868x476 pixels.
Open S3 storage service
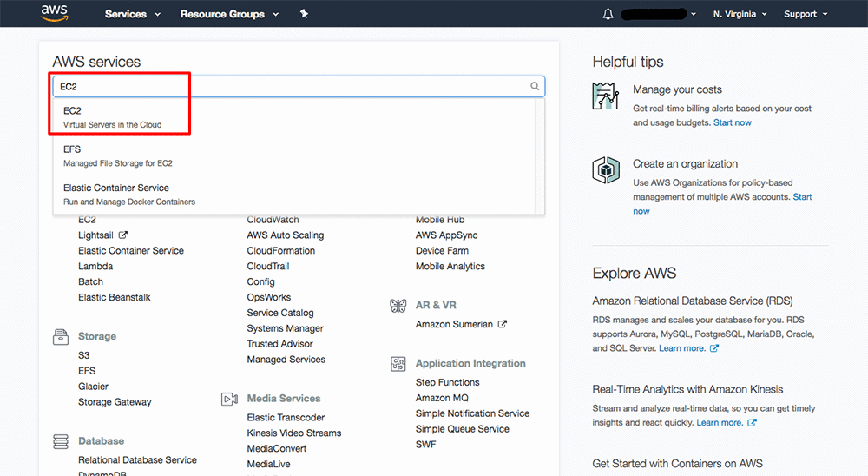(83, 355)
